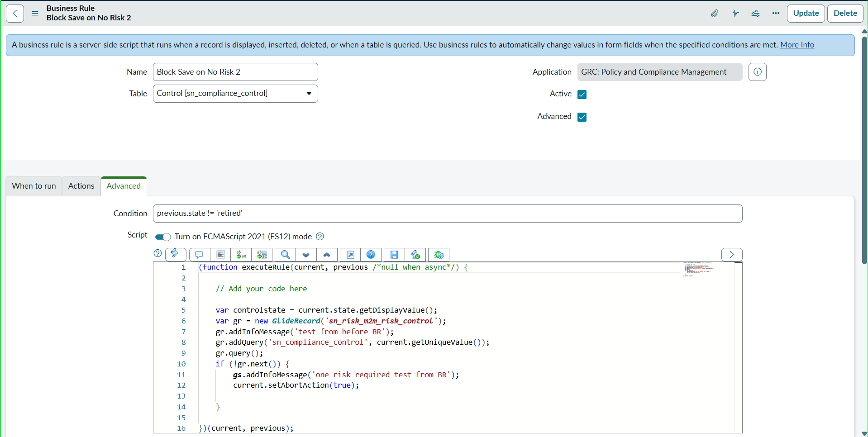This screenshot has width=868, height=437.
Task: Click the floppy disk save icon
Action: (394, 255)
